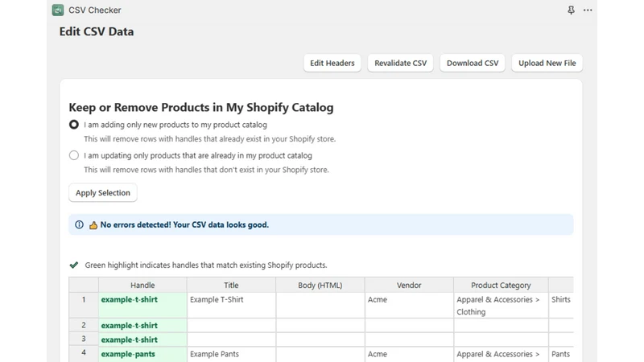Pin the CSV Checker app
Image resolution: width=644 pixels, height=362 pixels.
[571, 10]
